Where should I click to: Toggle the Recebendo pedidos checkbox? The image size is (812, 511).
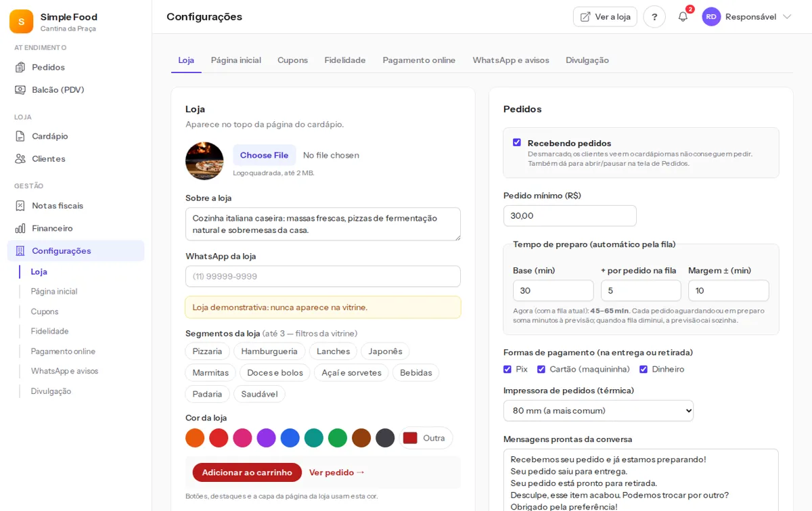517,142
